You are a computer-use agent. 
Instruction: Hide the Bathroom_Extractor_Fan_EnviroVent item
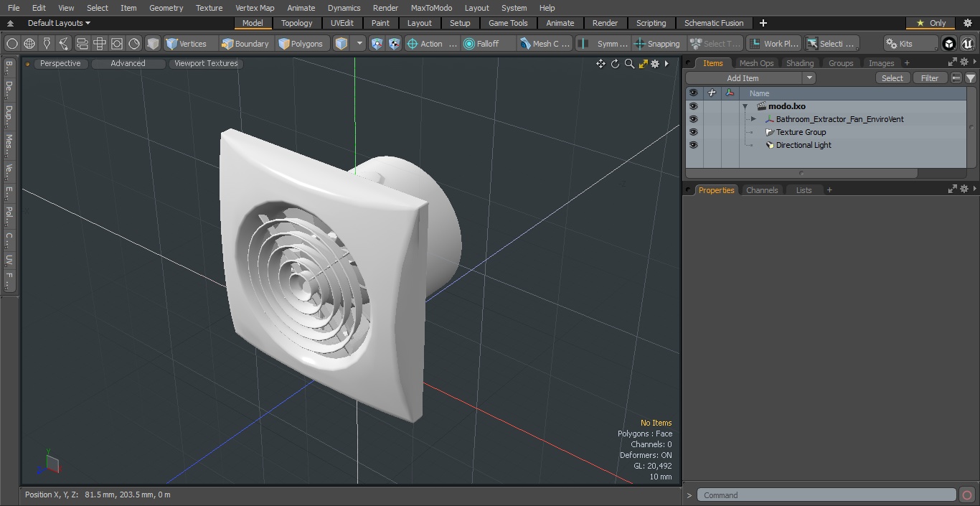click(x=693, y=119)
